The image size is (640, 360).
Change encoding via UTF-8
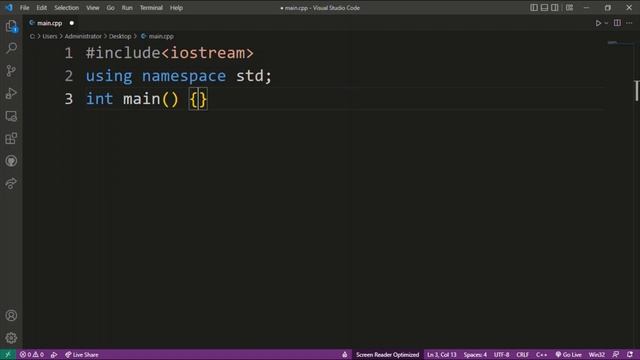(x=502, y=354)
